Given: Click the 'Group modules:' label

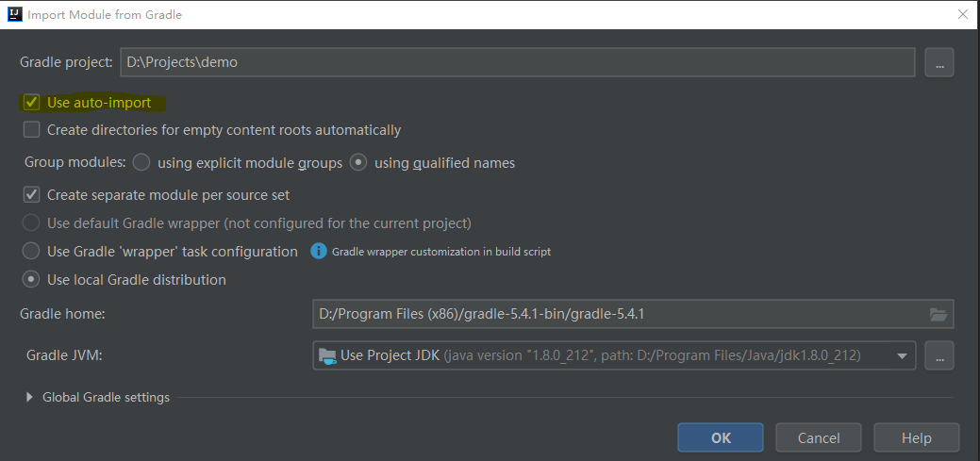Looking at the screenshot, I should 75,162.
